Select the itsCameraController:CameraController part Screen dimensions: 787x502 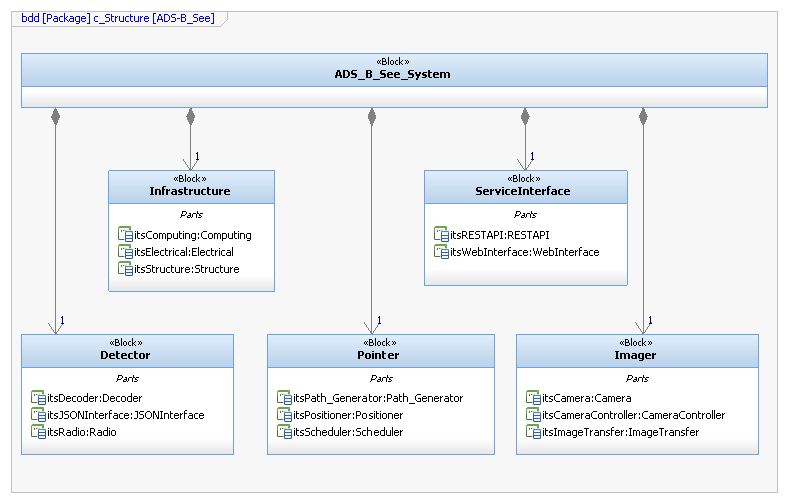click(633, 415)
